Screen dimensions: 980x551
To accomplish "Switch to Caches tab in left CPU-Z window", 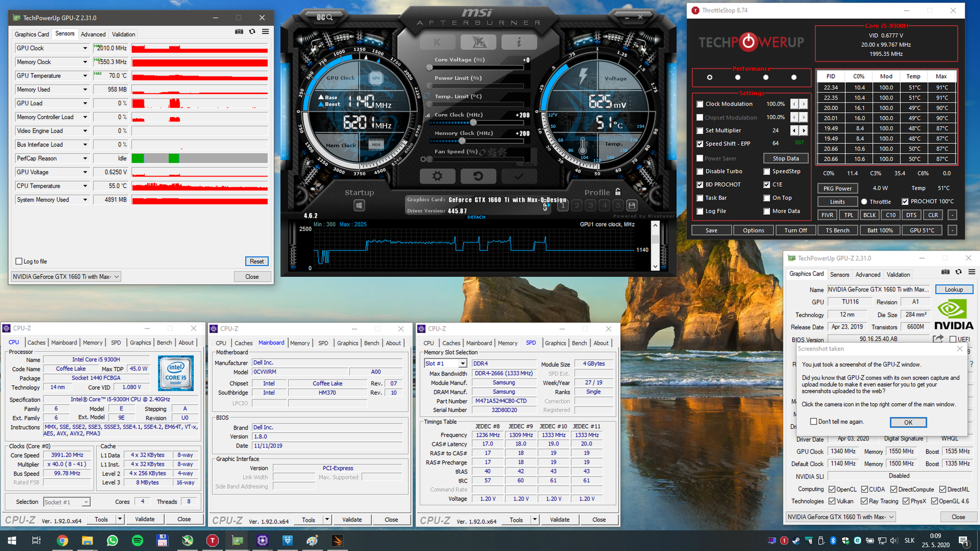I will (36, 343).
